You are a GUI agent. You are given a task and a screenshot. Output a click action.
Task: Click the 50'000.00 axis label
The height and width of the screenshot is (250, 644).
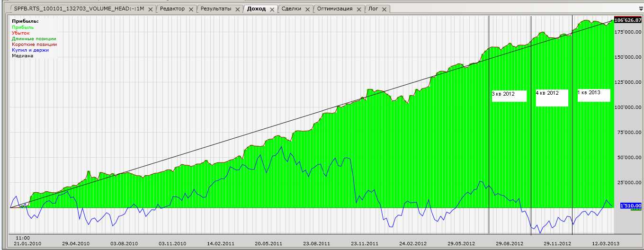click(x=630, y=158)
